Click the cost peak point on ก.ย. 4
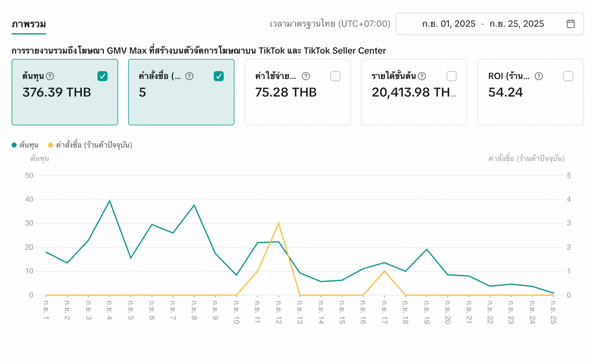 click(x=109, y=201)
